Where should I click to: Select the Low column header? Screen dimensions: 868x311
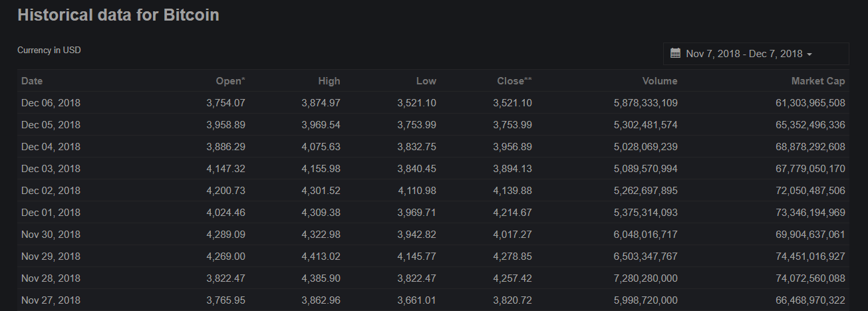426,81
